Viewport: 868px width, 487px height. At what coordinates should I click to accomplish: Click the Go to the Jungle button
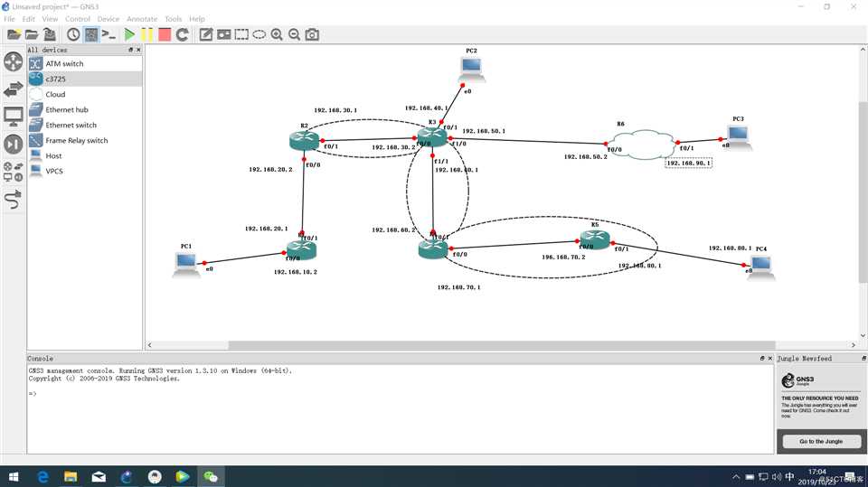(x=822, y=441)
